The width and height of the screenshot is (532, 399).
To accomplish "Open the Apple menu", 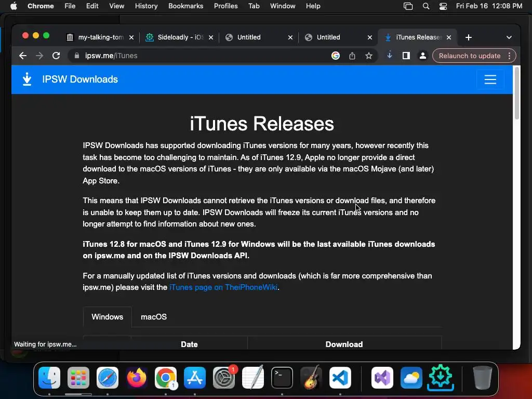I will [14, 6].
